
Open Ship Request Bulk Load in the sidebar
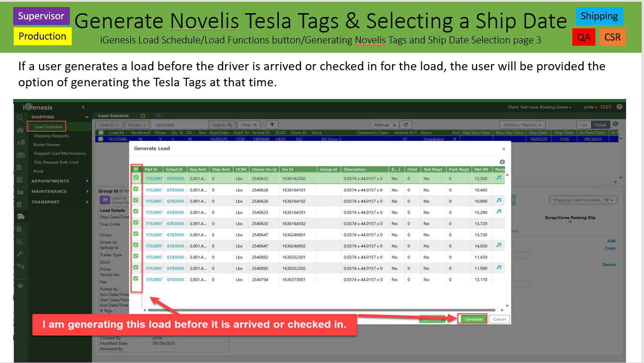point(56,162)
